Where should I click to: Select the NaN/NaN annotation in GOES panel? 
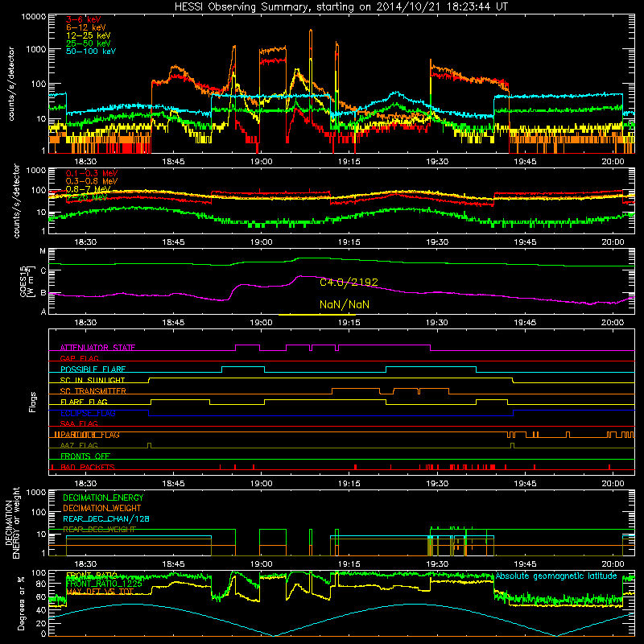[345, 304]
